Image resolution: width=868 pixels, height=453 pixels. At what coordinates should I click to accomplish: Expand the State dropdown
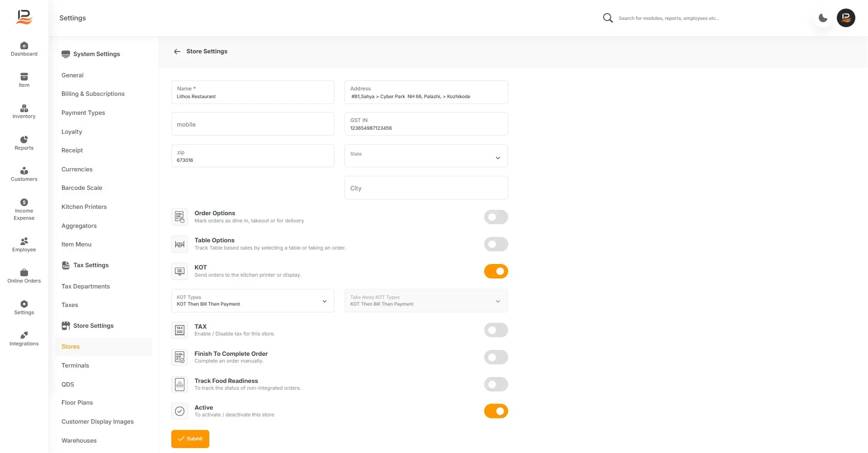coord(426,156)
